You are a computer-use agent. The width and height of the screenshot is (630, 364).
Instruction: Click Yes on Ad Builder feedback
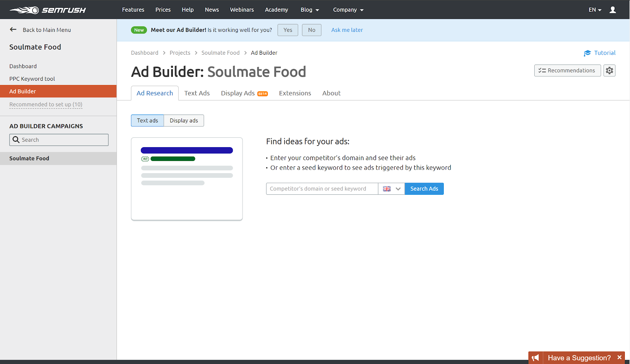[288, 30]
